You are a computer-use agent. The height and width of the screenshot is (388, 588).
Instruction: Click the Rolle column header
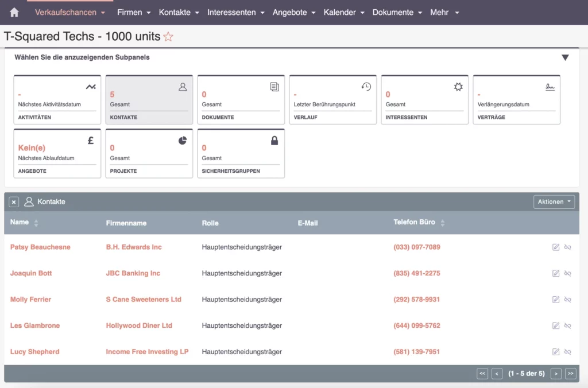coord(210,223)
